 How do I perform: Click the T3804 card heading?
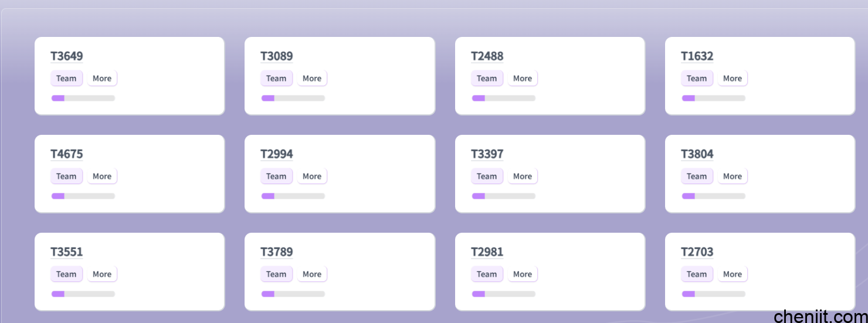pos(697,154)
